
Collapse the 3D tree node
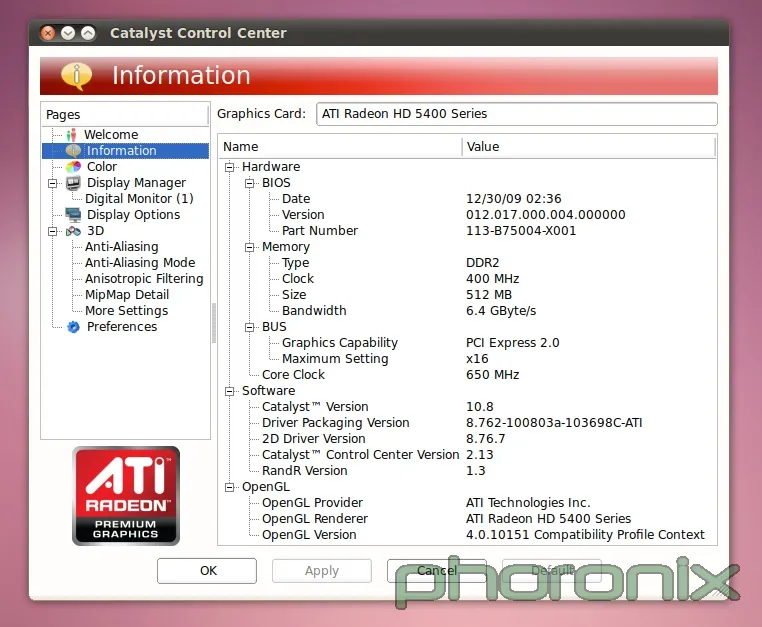(x=52, y=231)
